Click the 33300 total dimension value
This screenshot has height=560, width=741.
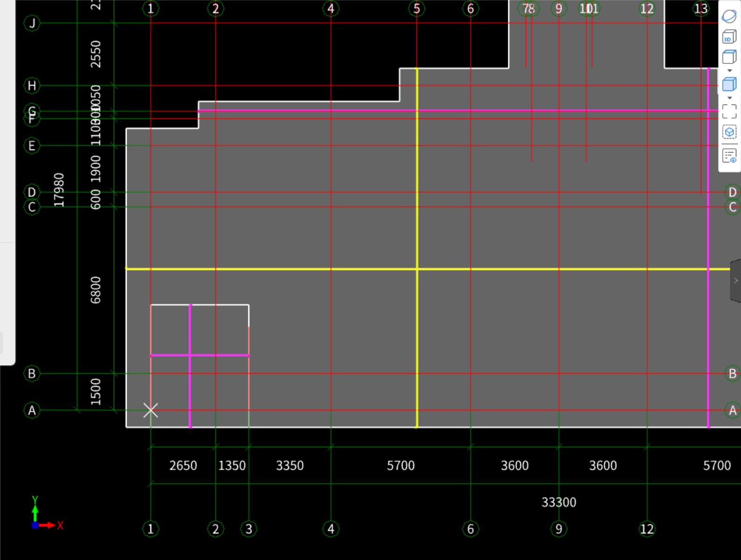pos(559,502)
